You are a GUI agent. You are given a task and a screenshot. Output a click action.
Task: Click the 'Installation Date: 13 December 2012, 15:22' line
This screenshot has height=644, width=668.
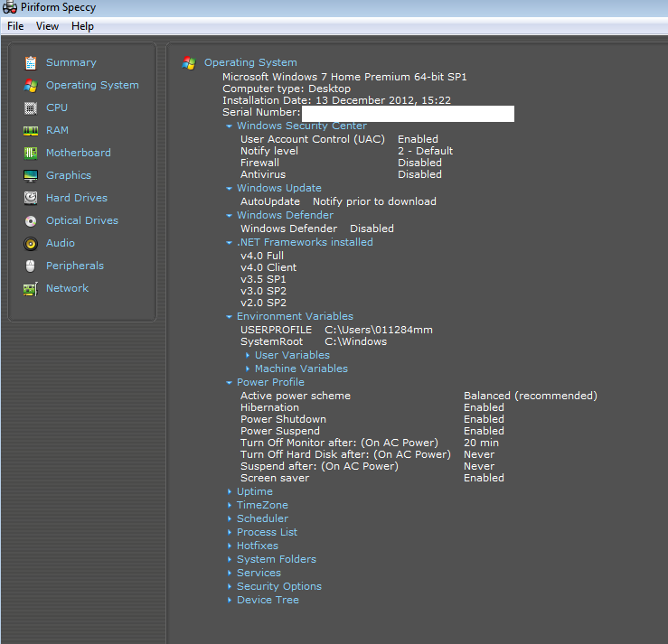[336, 100]
